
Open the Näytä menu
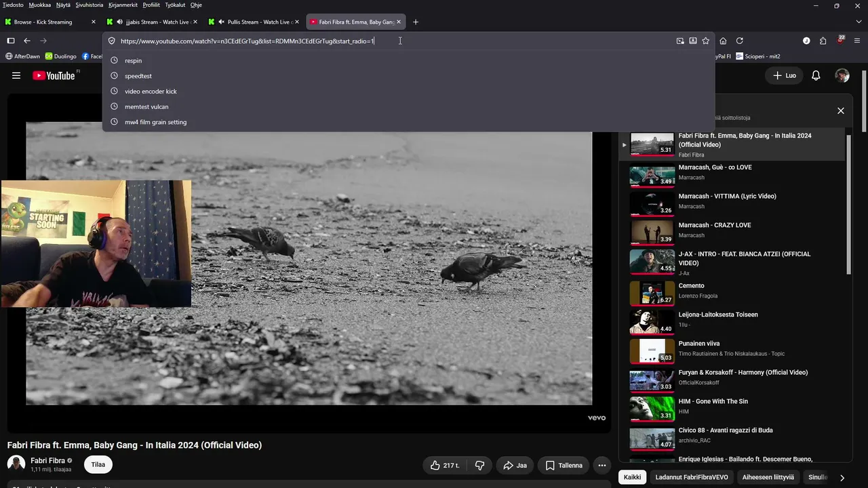pos(63,5)
